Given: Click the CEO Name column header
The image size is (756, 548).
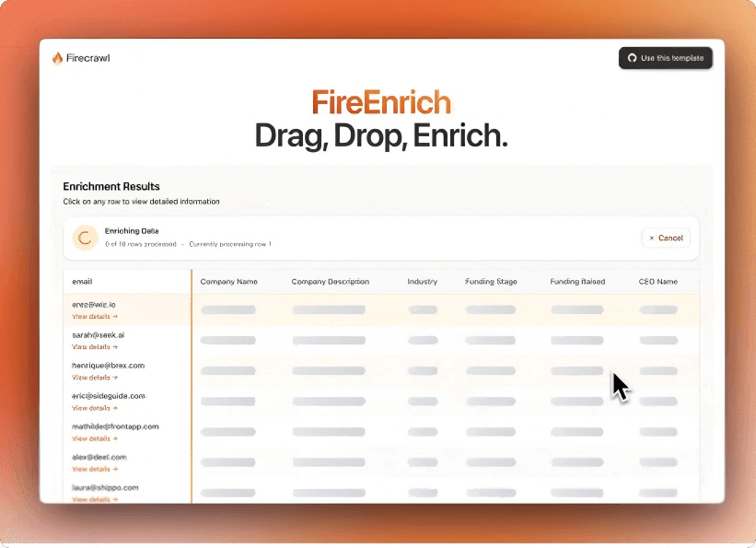Looking at the screenshot, I should pyautogui.click(x=657, y=282).
